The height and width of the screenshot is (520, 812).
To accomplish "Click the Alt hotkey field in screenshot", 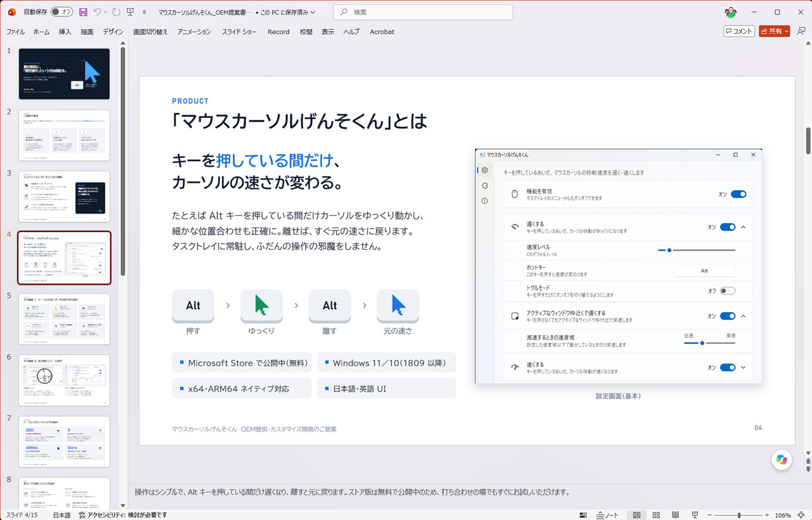I will pos(704,271).
